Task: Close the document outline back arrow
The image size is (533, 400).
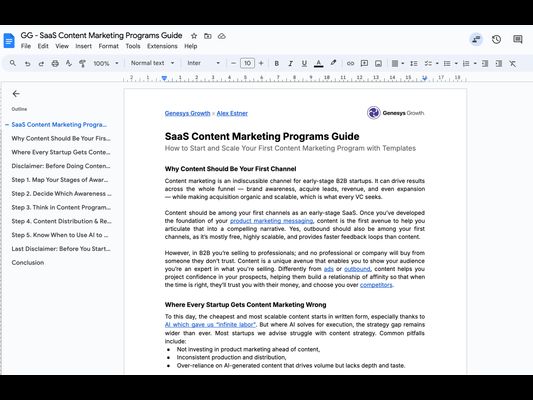Action: click(16, 94)
